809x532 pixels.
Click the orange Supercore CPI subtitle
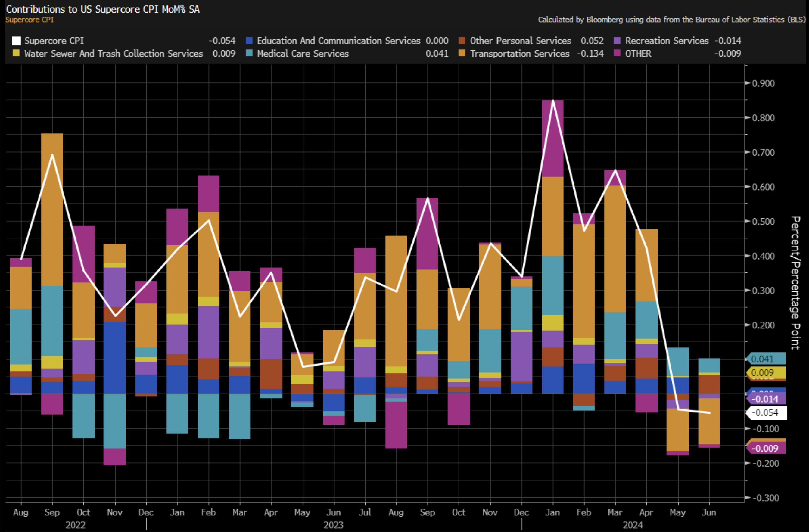[30, 20]
